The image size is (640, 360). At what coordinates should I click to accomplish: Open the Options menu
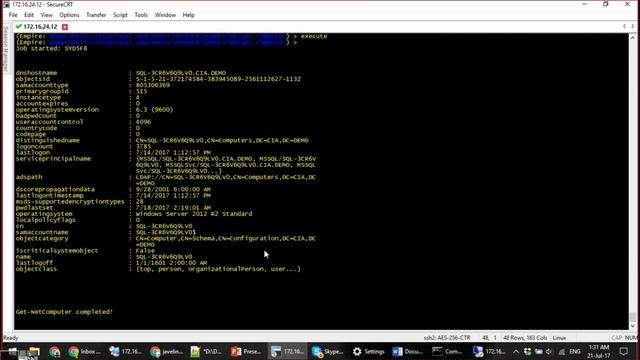(x=69, y=15)
